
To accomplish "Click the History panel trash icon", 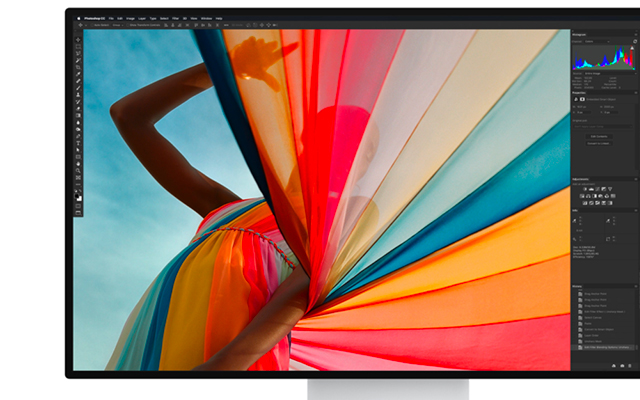I will point(630,366).
